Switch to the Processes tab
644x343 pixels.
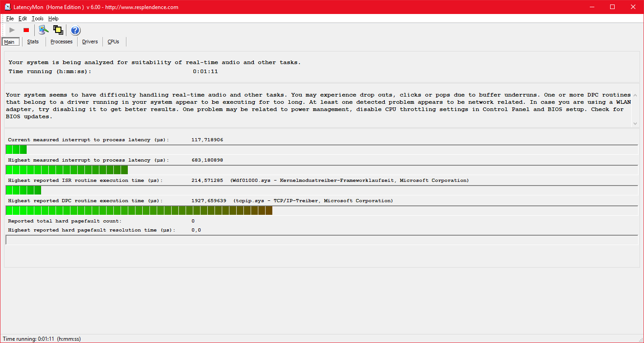61,42
